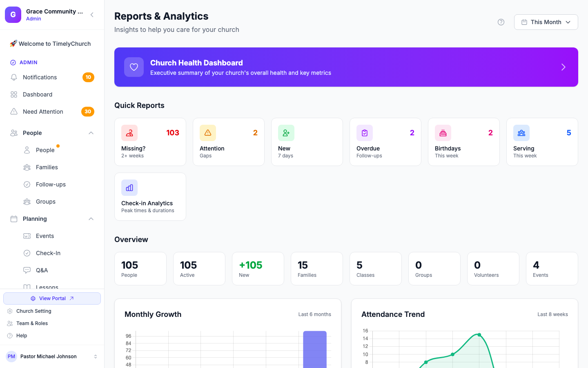Open Church Setting
Screen dimensions: 588x368
point(34,311)
